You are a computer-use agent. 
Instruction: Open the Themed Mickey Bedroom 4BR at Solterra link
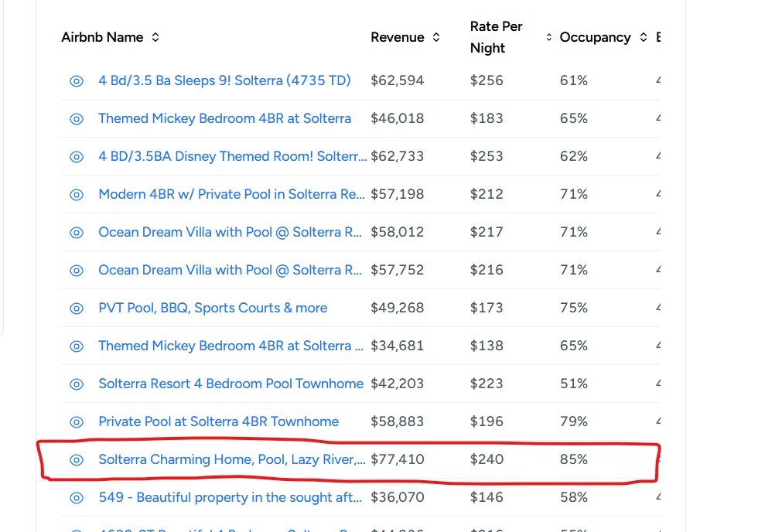click(224, 118)
